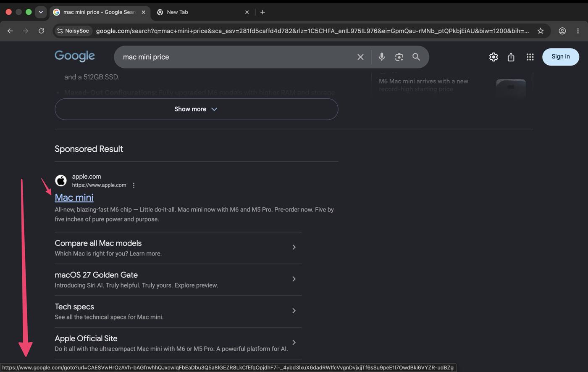Open the Compare all Mac models sitelink
The image size is (588, 372).
click(x=178, y=248)
